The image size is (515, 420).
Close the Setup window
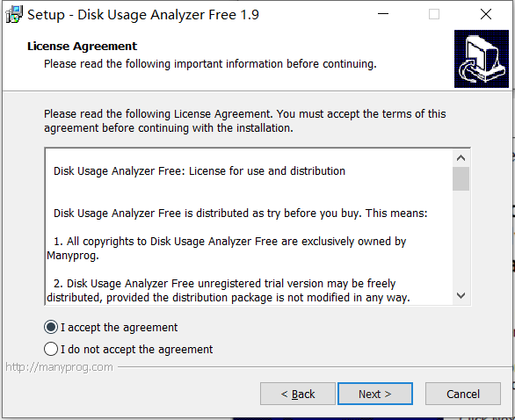pos(486,14)
